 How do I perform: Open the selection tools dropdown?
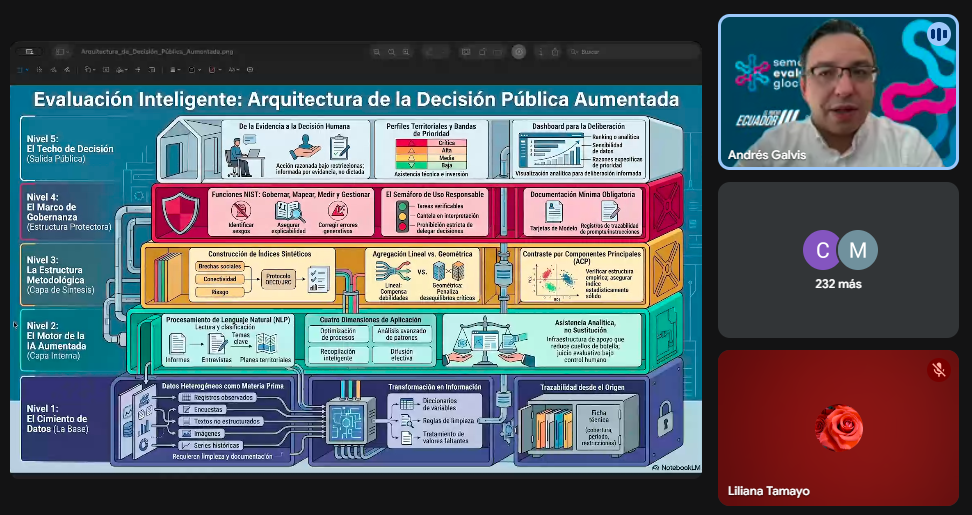22,70
